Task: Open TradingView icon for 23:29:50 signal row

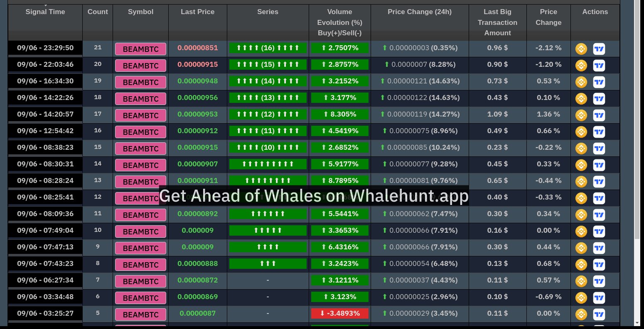Action: [599, 49]
